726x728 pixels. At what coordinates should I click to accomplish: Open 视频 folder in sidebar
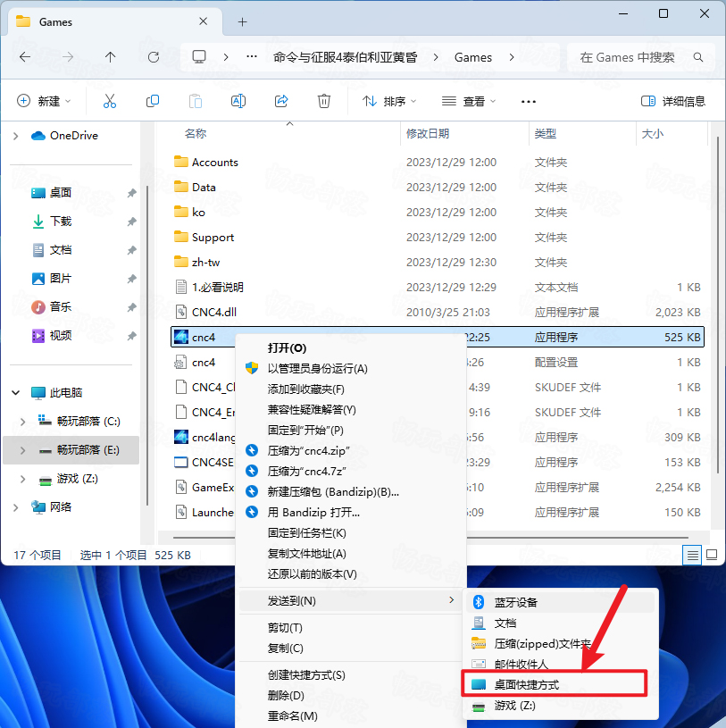pos(51,336)
